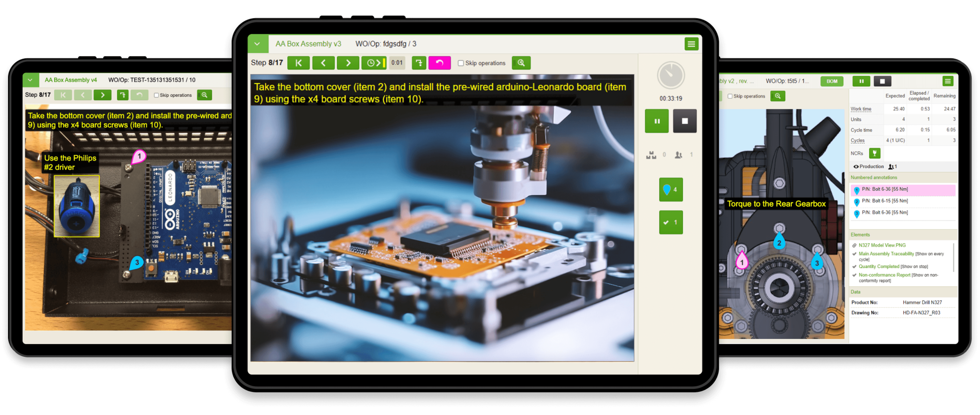Expand the AA Box Assembly v4 header chevron
Viewport: 980px width, 415px height.
[30, 80]
